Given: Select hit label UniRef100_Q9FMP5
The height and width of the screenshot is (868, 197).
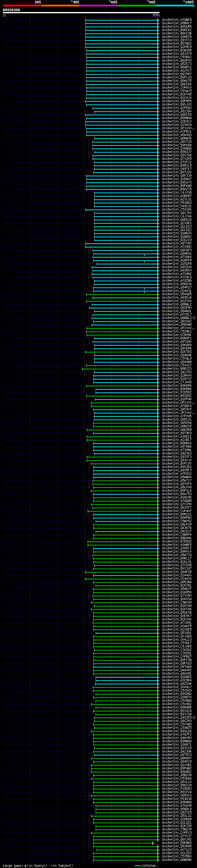Looking at the screenshot, I should [176, 101].
